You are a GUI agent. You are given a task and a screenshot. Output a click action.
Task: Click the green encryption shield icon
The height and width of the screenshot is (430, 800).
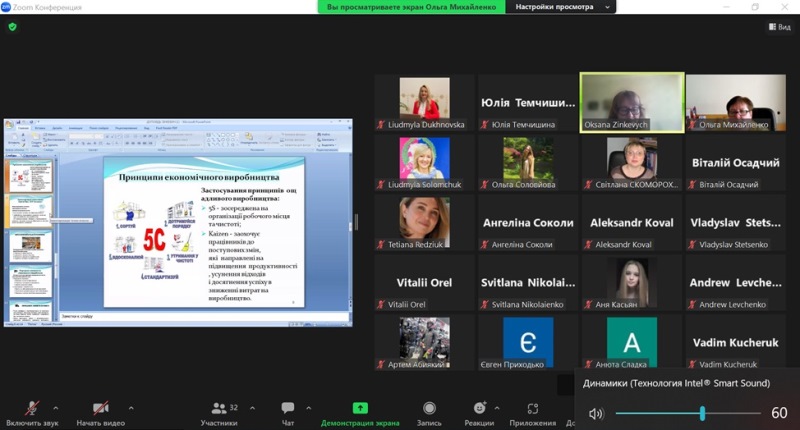(12, 27)
